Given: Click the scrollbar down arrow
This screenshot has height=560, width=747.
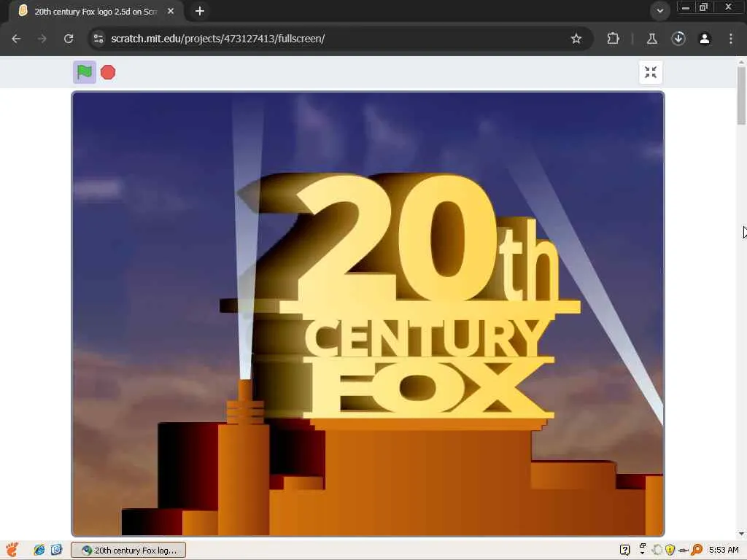Looking at the screenshot, I should click(741, 534).
